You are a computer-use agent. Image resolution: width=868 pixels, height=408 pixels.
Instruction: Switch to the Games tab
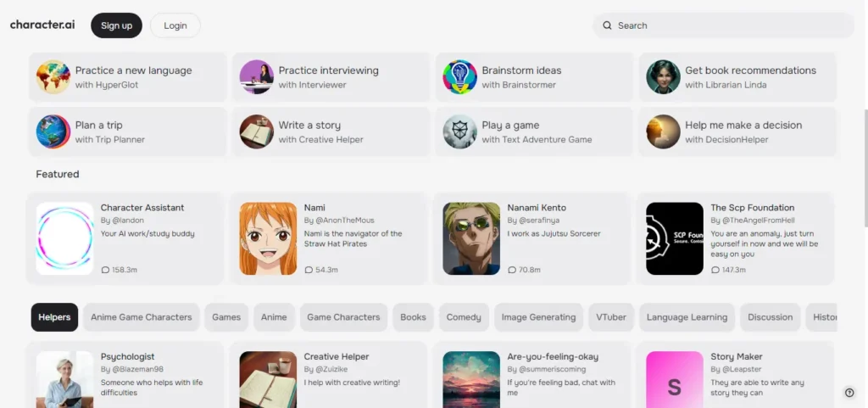click(x=226, y=317)
